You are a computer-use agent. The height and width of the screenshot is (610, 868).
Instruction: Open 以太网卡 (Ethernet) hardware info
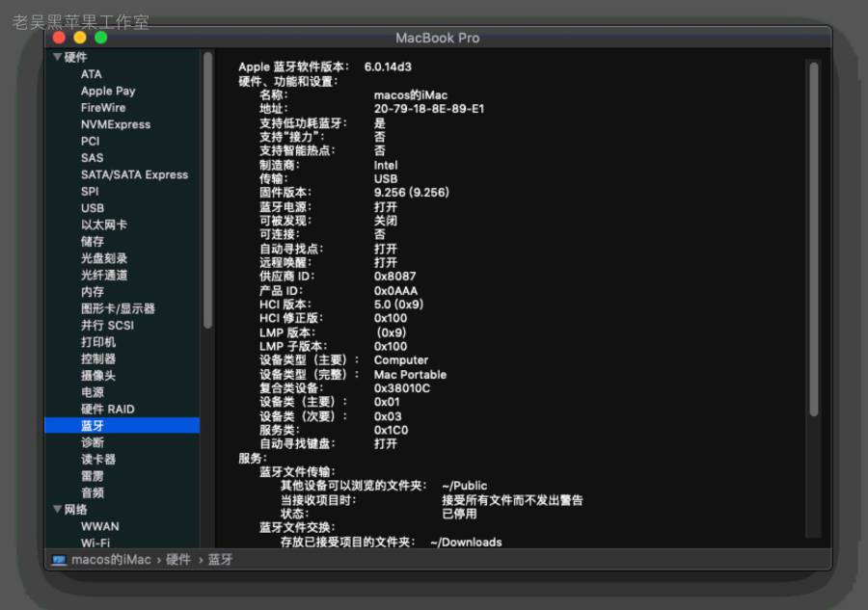point(103,225)
